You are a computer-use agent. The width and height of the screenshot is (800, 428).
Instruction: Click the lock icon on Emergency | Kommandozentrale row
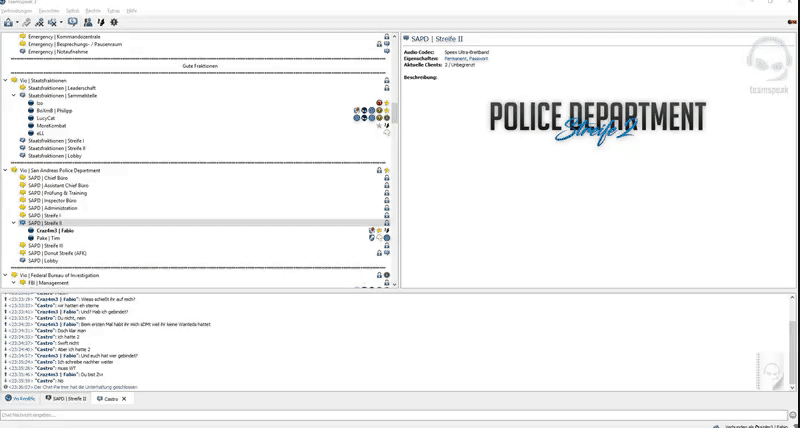[387, 37]
